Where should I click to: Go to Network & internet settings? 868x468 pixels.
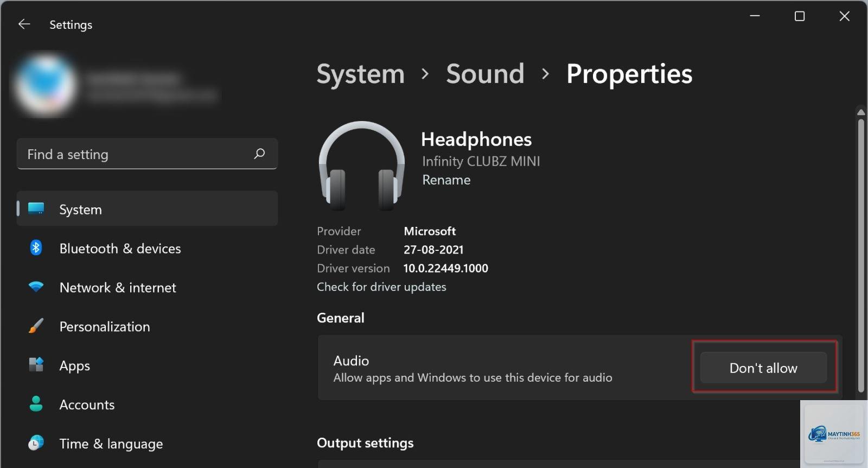click(x=147, y=287)
